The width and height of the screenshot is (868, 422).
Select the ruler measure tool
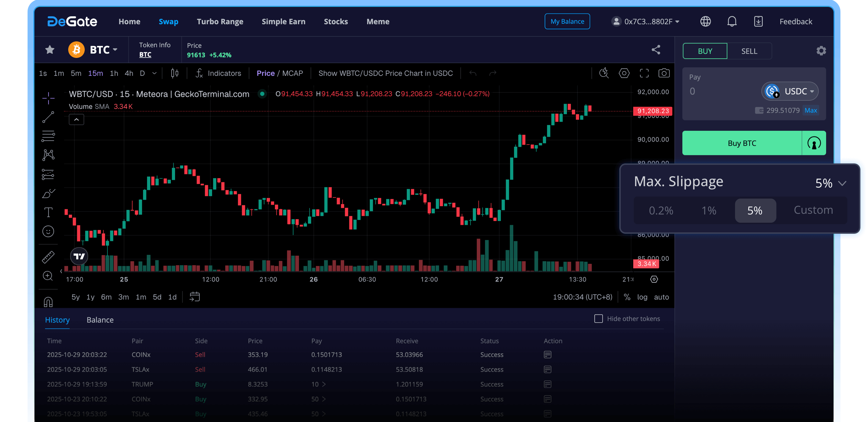[48, 257]
